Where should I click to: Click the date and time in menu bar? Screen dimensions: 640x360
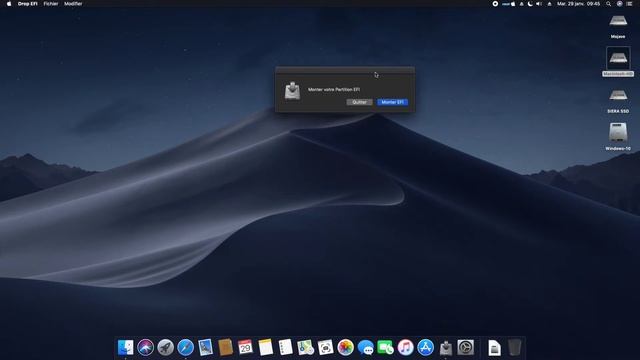578,4
